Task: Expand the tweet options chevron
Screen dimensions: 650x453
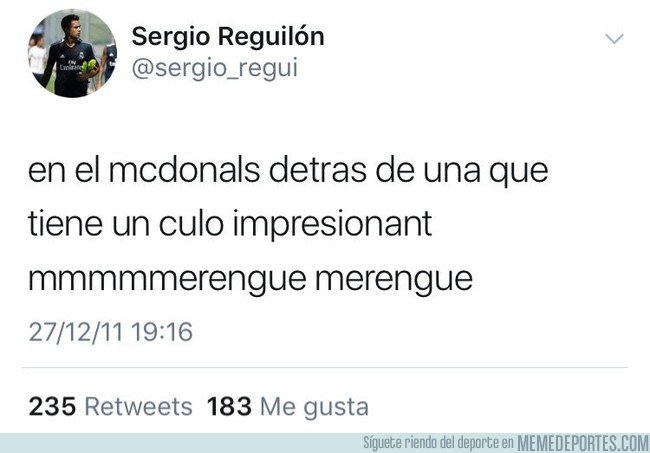Action: [614, 39]
